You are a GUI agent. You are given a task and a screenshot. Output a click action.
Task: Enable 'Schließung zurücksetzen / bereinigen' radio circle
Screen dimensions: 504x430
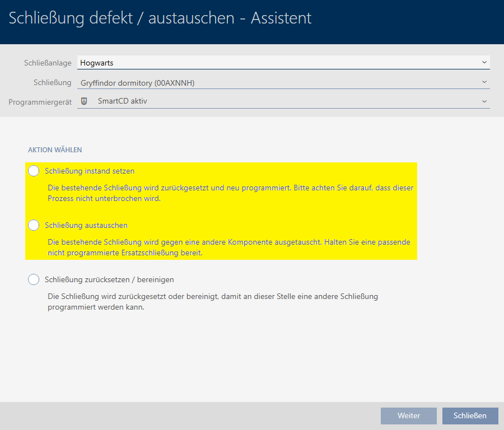click(34, 279)
